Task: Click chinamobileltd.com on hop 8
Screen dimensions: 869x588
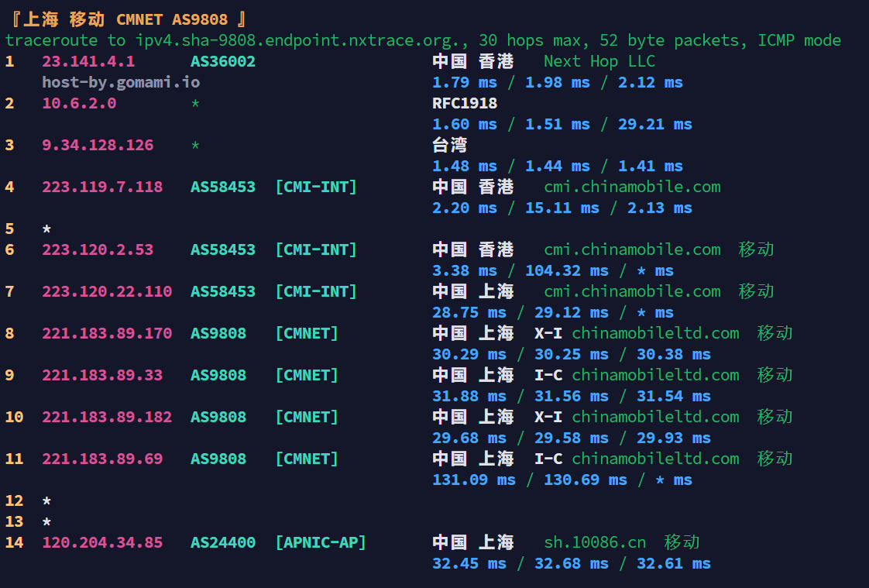Action: [655, 333]
